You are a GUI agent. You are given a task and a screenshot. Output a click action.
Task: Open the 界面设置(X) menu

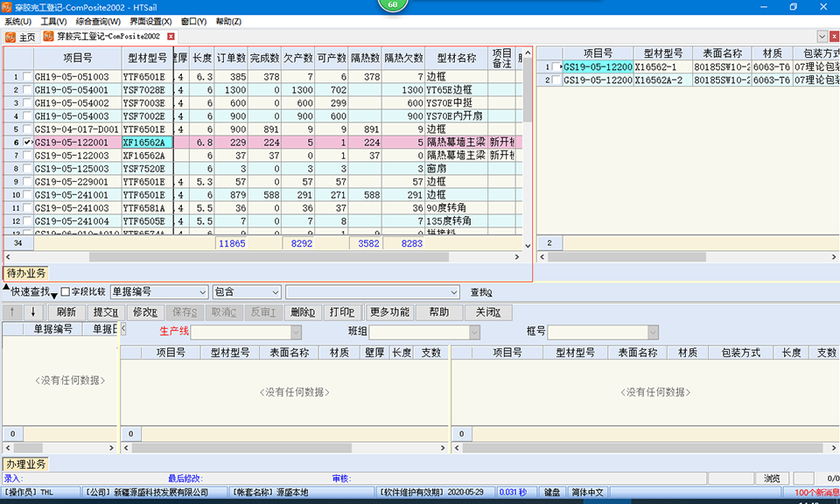point(150,21)
